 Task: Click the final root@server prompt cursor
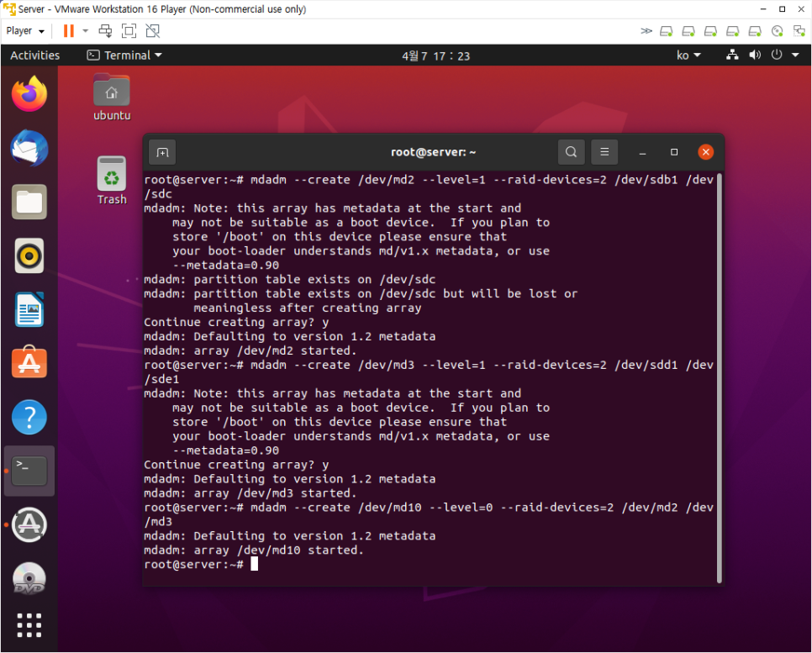click(254, 564)
